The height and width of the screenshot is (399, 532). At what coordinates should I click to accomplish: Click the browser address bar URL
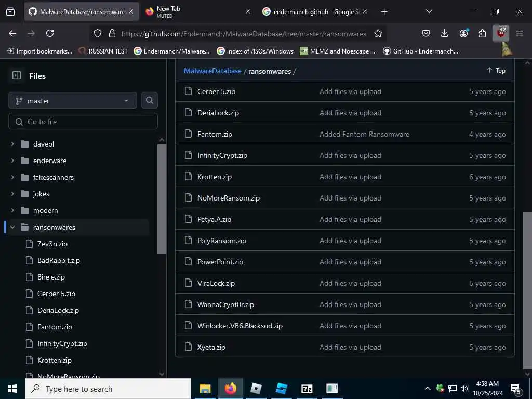(244, 34)
